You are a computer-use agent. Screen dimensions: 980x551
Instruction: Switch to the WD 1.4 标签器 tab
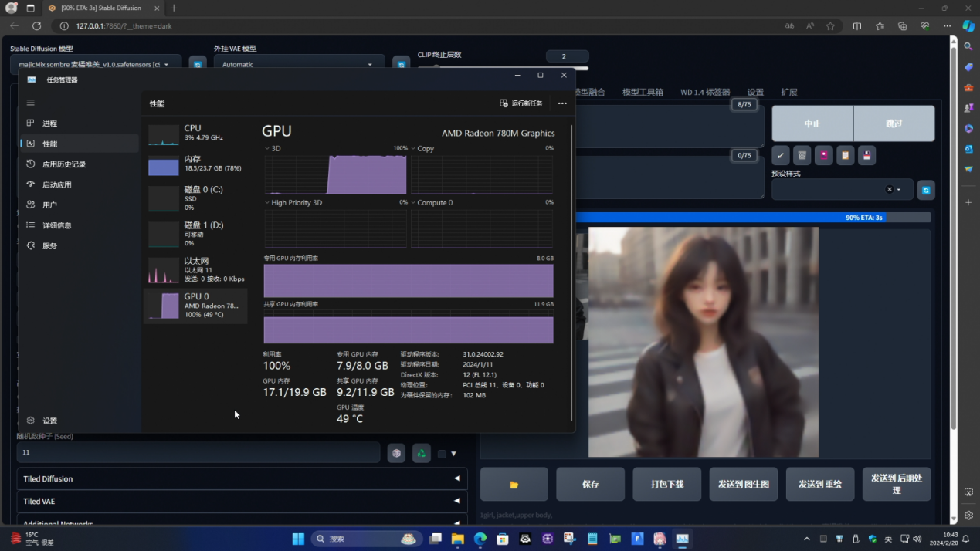(704, 92)
